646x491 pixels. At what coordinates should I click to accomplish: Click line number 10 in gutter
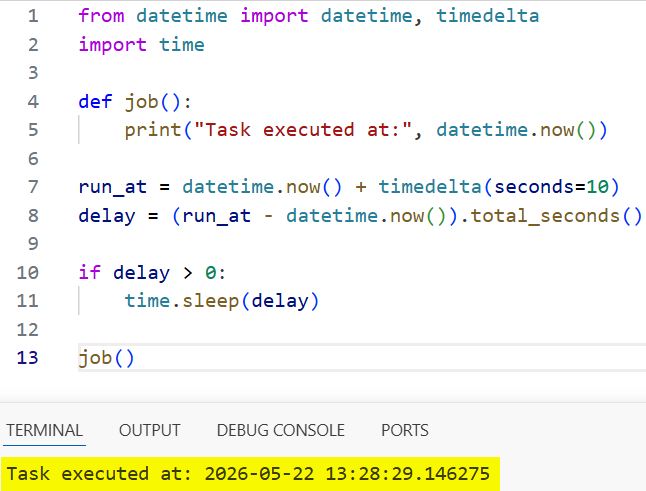pyautogui.click(x=28, y=272)
